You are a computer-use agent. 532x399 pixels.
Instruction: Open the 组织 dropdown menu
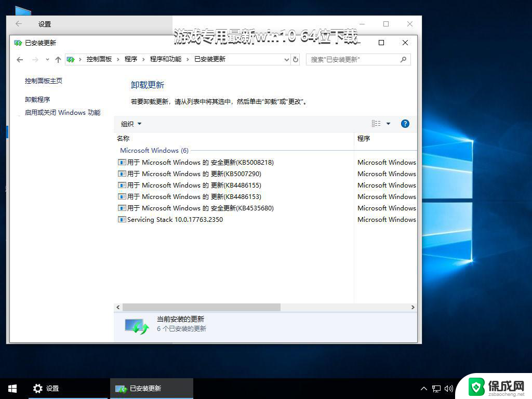(131, 124)
